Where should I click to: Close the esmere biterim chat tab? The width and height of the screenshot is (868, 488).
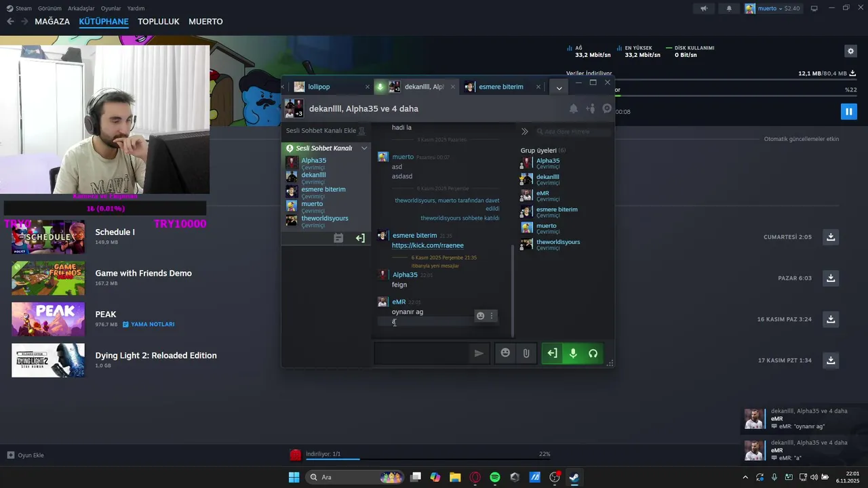click(x=538, y=87)
